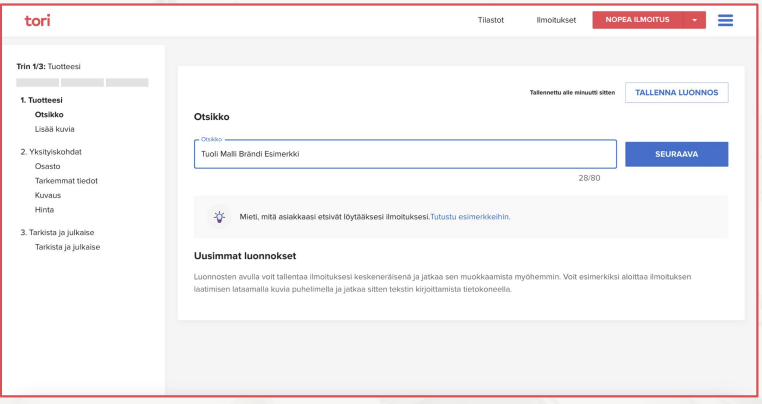Screen dimensions: 762x404
Task: Select step 1. Tuotteesi in sidebar
Action: (x=41, y=100)
